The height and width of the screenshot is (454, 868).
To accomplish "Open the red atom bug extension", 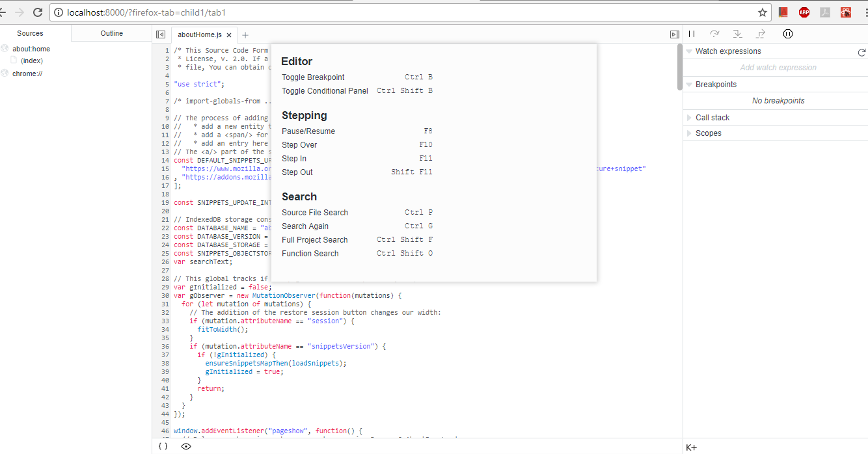I will [846, 12].
